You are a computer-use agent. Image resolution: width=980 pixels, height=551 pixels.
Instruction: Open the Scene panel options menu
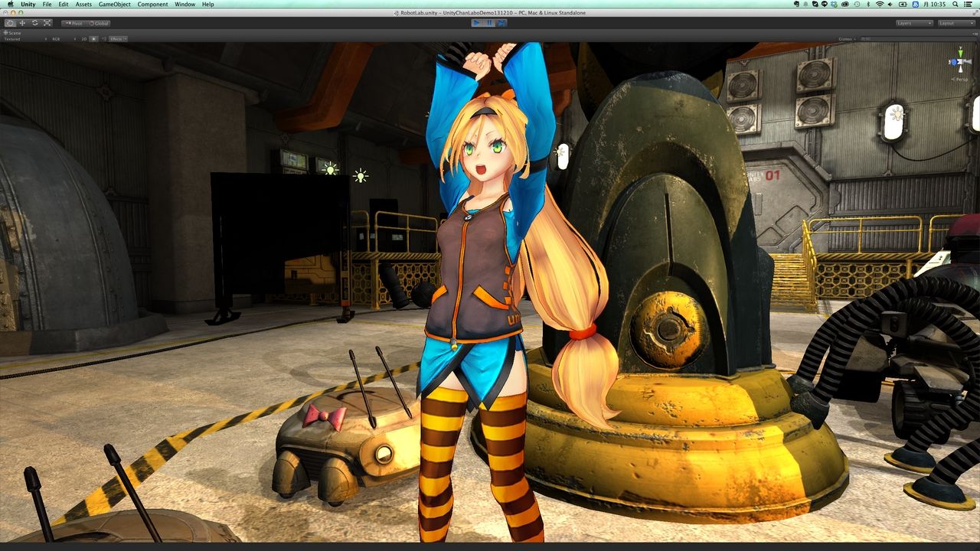(x=975, y=33)
